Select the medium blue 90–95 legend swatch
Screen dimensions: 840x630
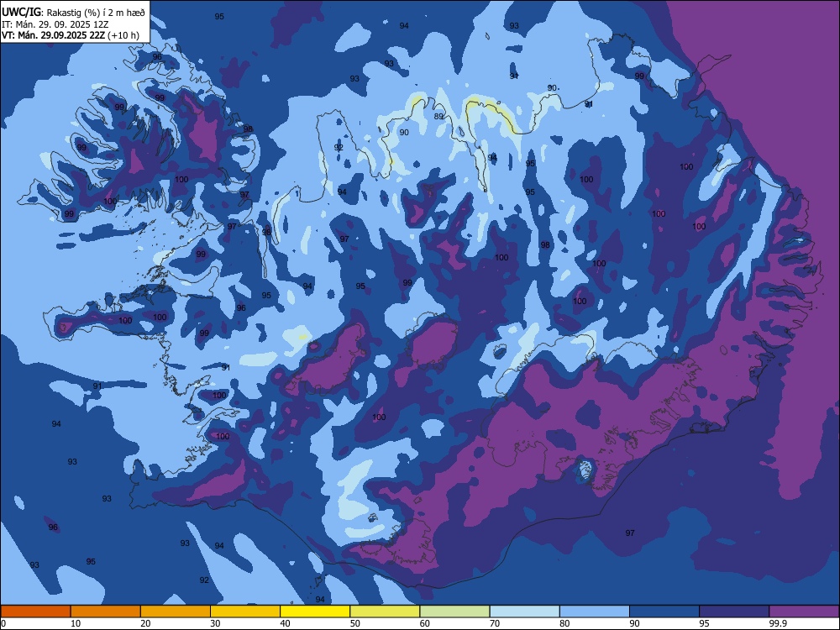pos(664,612)
